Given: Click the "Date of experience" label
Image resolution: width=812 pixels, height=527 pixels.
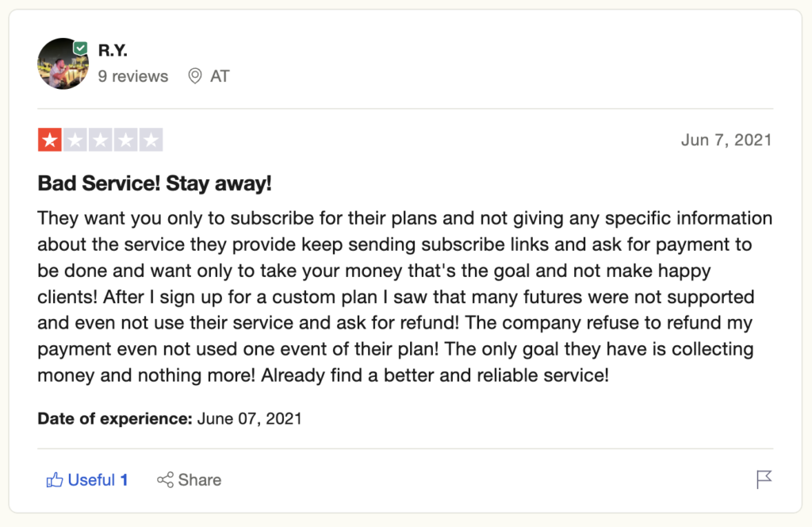Looking at the screenshot, I should pos(115,418).
